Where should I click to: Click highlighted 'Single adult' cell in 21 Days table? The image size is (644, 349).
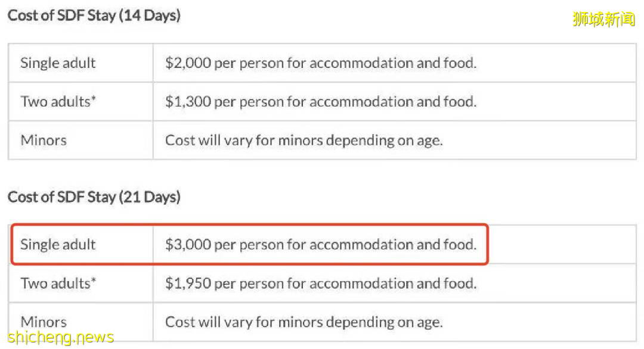(x=58, y=245)
